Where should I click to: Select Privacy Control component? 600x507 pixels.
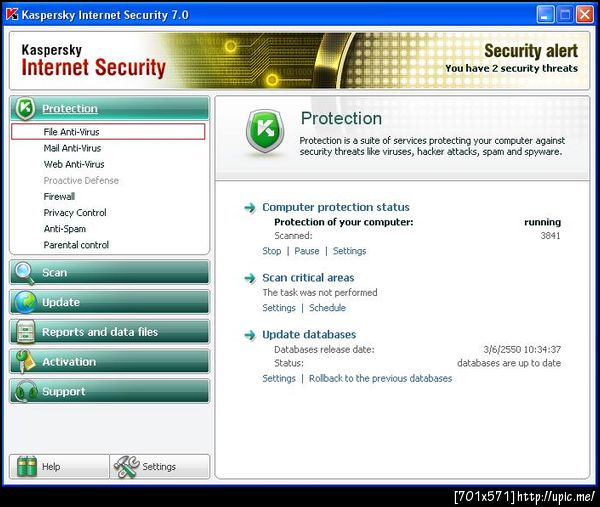pyautogui.click(x=75, y=212)
